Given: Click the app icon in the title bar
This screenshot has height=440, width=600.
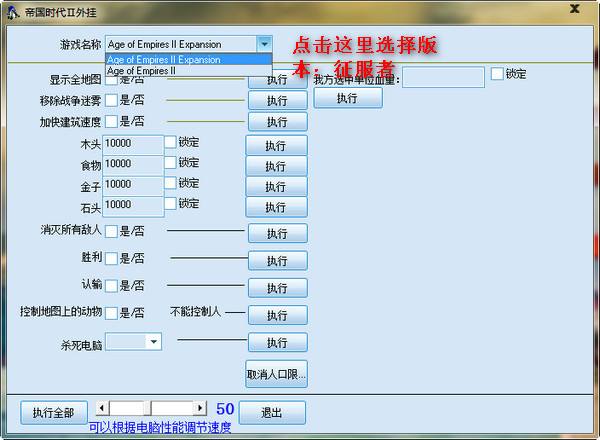Looking at the screenshot, I should (x=13, y=12).
